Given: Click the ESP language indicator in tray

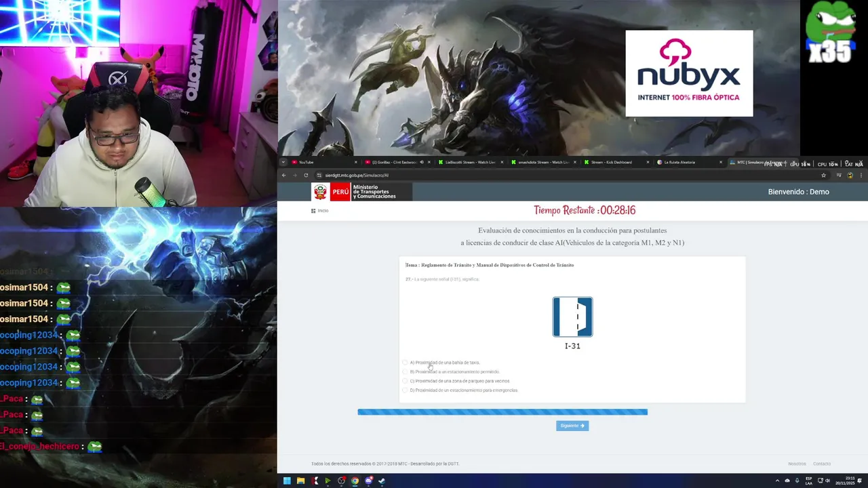Looking at the screenshot, I should point(809,481).
